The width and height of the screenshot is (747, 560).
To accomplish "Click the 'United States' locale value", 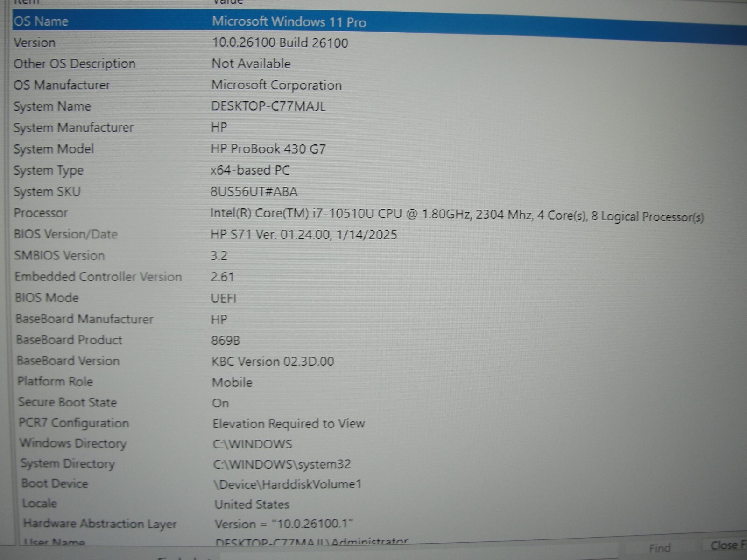I will (x=252, y=504).
